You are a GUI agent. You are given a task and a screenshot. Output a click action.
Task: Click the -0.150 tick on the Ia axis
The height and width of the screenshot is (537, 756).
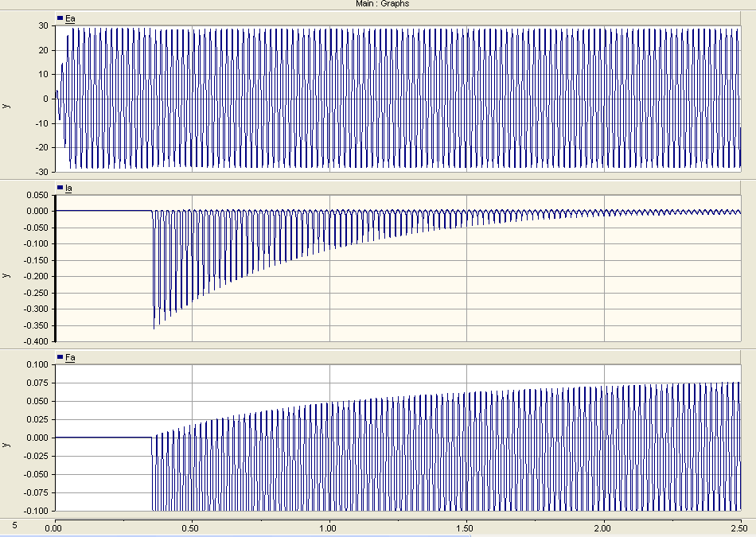(36, 260)
